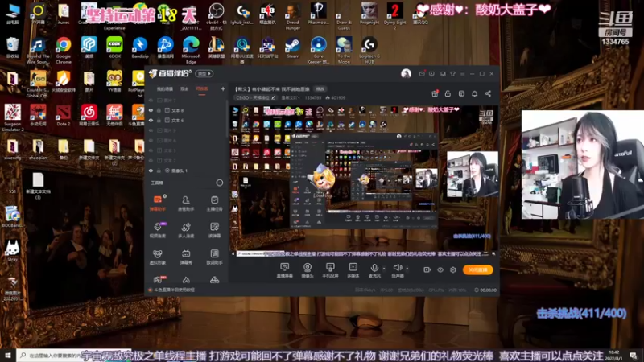This screenshot has height=362, width=644.
Task: Click the notification bell in the stream header
Action: click(475, 93)
